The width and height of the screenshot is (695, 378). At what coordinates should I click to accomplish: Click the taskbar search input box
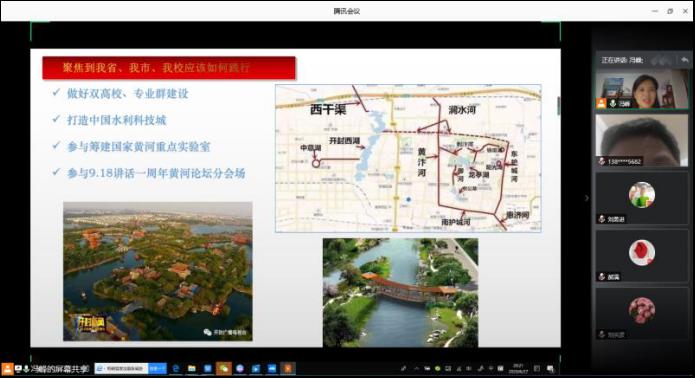121,368
